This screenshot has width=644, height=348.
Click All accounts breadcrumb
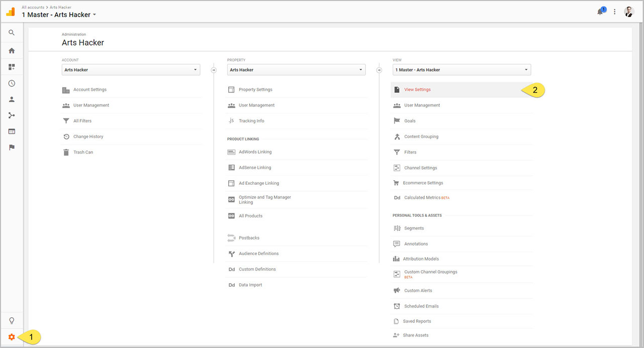tap(33, 8)
